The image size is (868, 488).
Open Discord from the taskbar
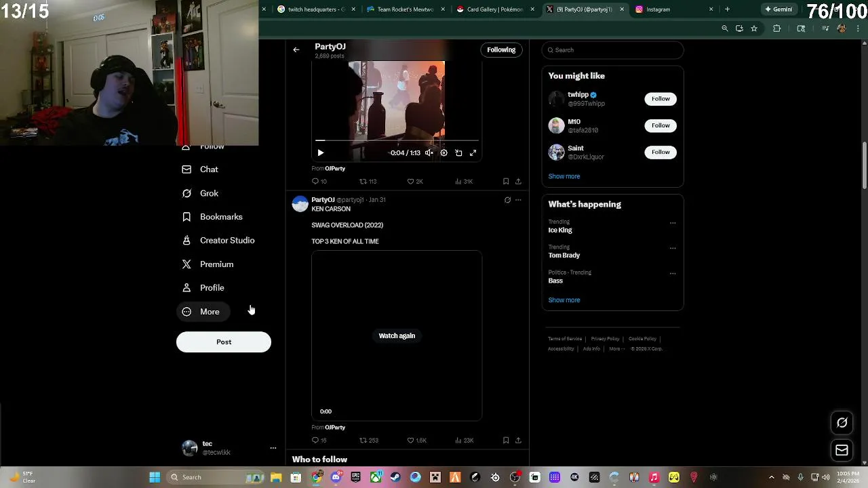coord(336,477)
